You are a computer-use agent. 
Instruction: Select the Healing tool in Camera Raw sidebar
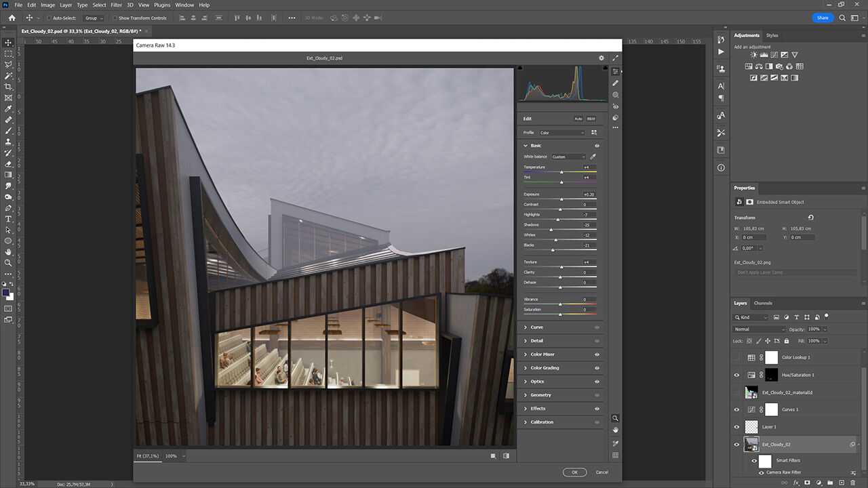coord(616,83)
